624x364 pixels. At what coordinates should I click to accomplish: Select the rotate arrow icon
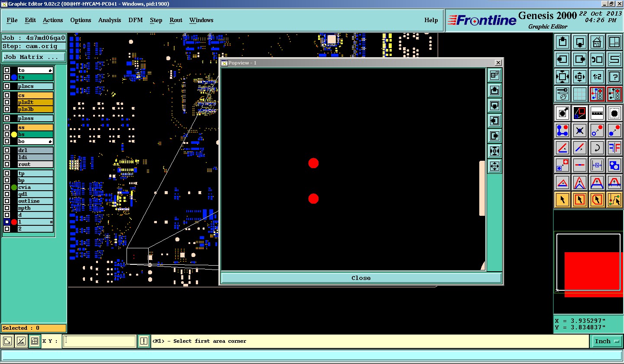597,148
